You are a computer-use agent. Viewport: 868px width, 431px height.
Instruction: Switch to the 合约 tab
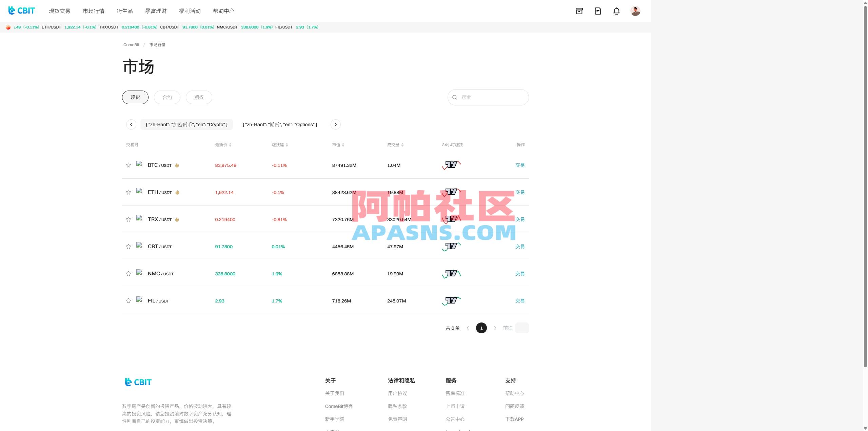[x=167, y=97]
